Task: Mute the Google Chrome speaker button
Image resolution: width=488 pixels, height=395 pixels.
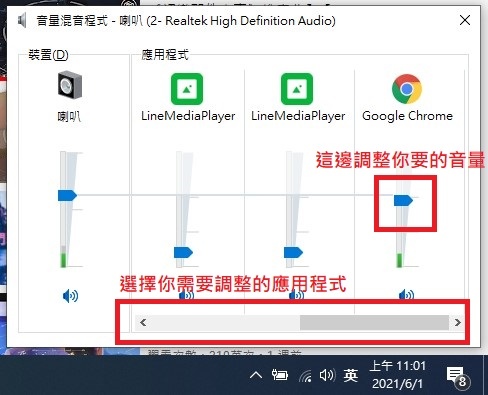Action: pos(406,294)
